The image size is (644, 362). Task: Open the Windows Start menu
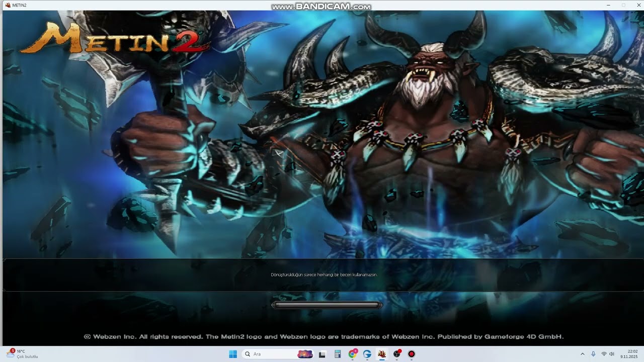coord(232,354)
